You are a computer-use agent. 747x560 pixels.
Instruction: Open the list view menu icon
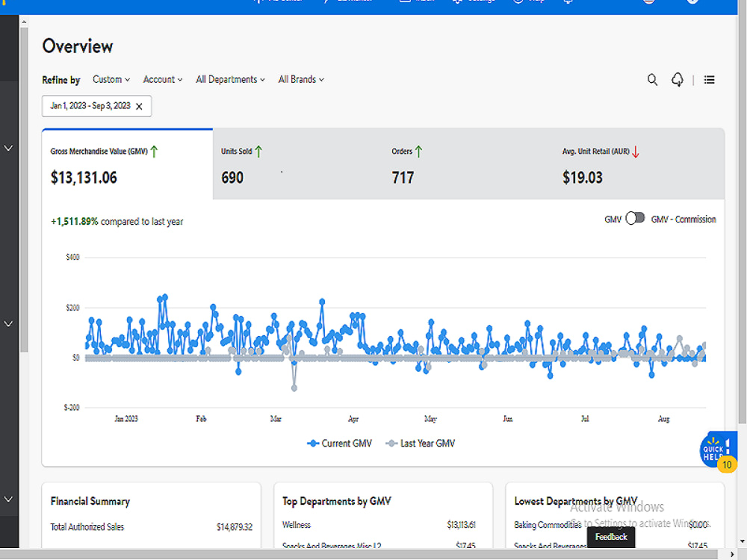pyautogui.click(x=710, y=80)
